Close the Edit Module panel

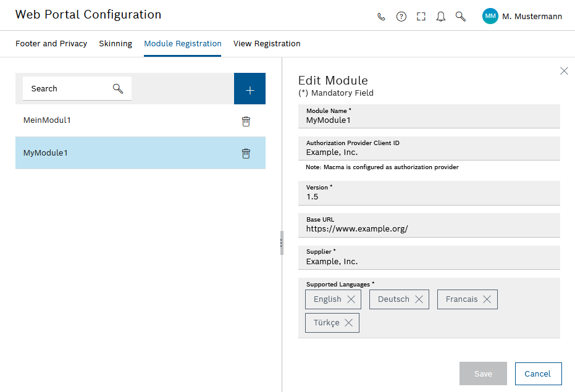tap(564, 71)
